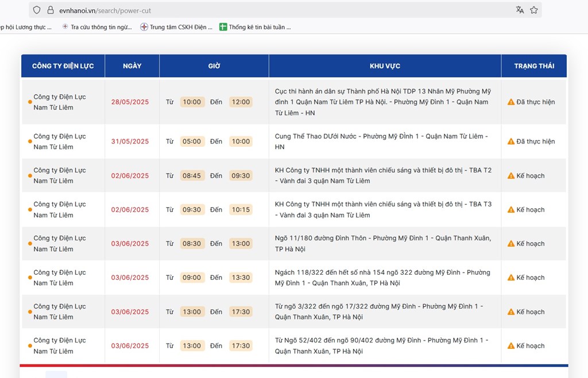This screenshot has width=588, height=378.
Task: Click the 'Cung Thể Thao Dưới Nước' area text
Action: (381, 142)
